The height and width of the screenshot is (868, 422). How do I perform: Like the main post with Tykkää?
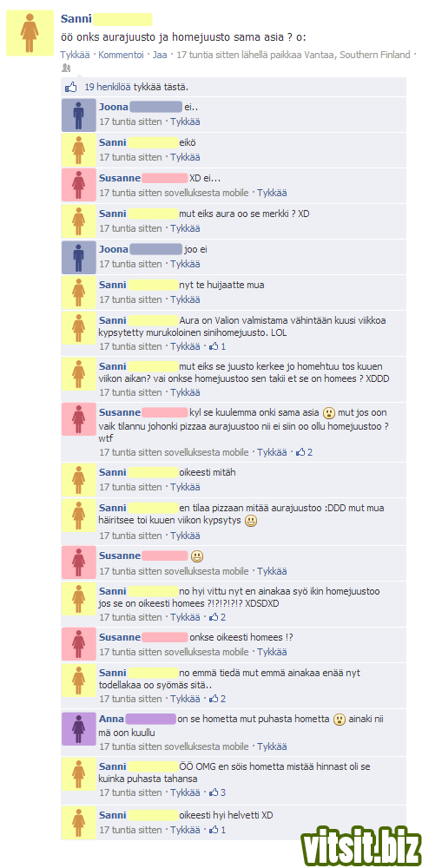coord(75,55)
